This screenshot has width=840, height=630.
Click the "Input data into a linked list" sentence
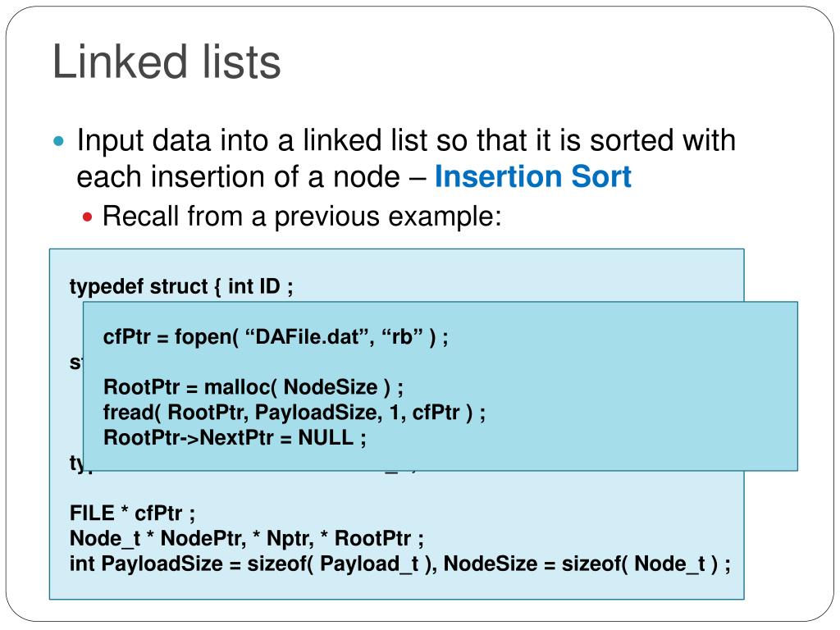point(406,140)
